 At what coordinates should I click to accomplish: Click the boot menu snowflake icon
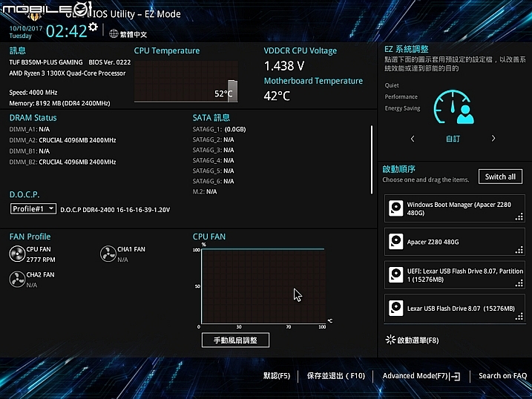tap(390, 340)
